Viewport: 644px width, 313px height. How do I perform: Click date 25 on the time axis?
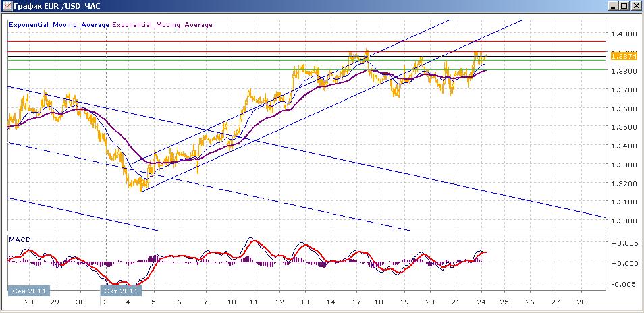coord(504,302)
